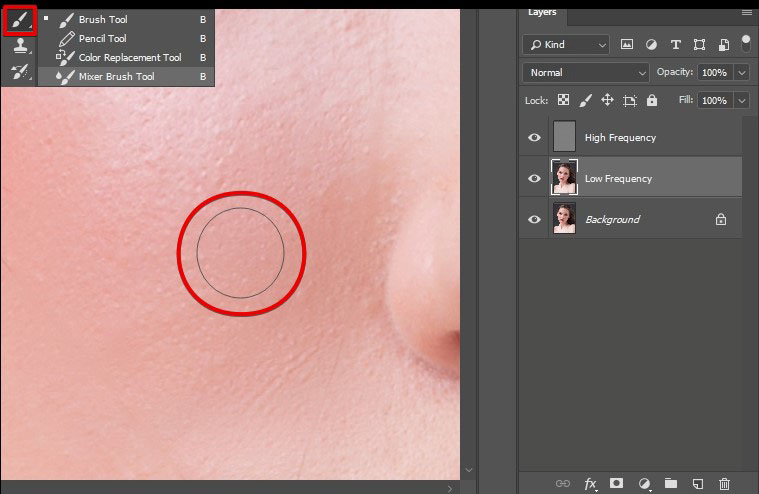Hide the High Frequency layer

pyautogui.click(x=535, y=137)
